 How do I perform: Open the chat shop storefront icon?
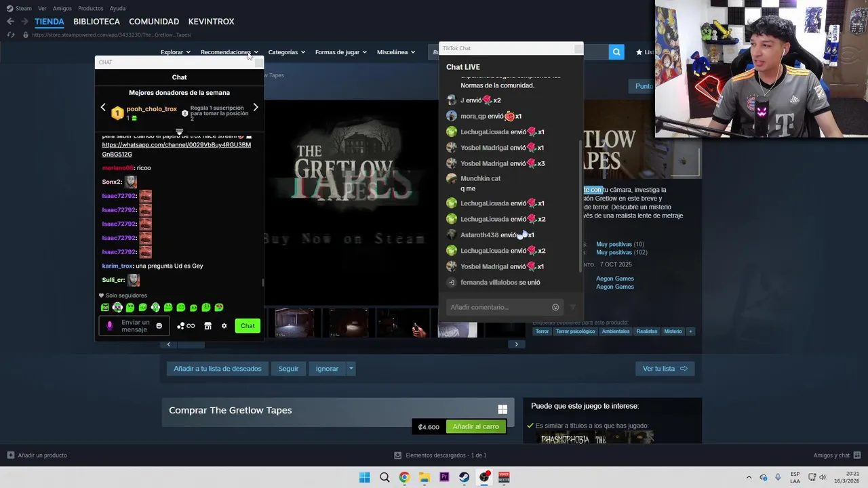tap(208, 326)
